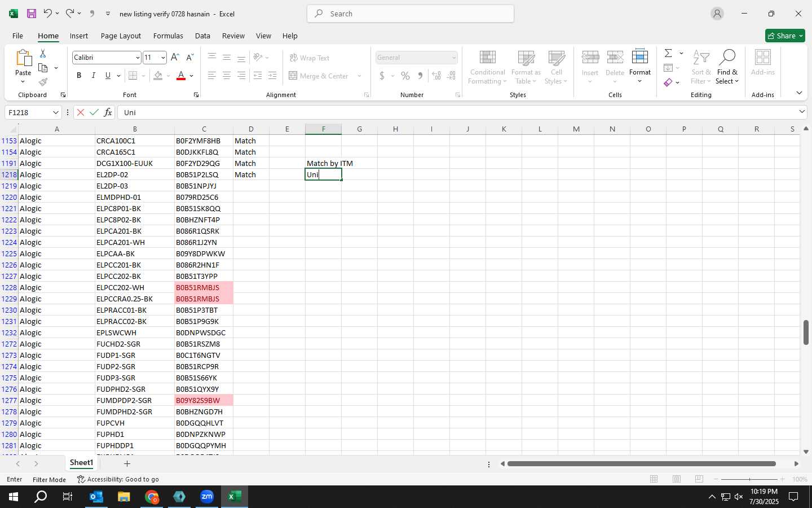Open the Number Format General dropdown
The width and height of the screenshot is (812, 508).
pyautogui.click(x=453, y=58)
